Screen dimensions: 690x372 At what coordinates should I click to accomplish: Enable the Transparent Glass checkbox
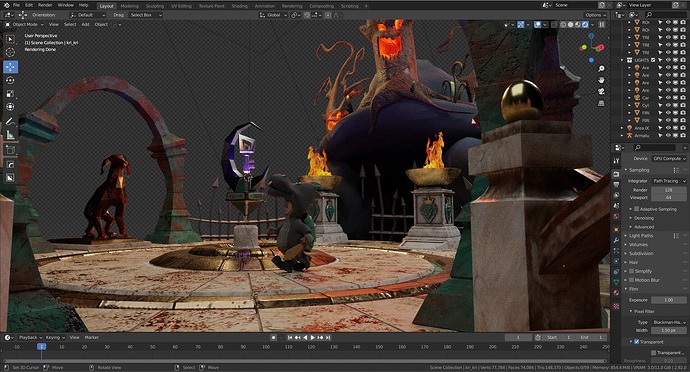(x=653, y=353)
